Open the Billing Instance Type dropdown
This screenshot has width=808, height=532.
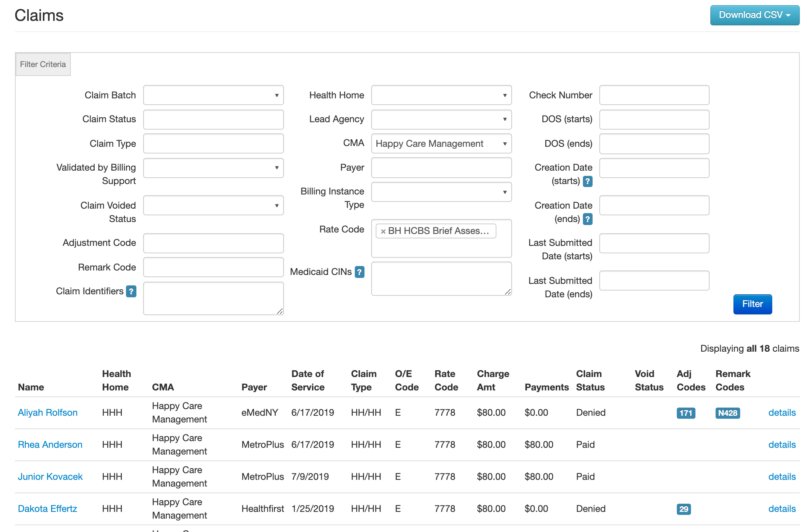coord(441,192)
